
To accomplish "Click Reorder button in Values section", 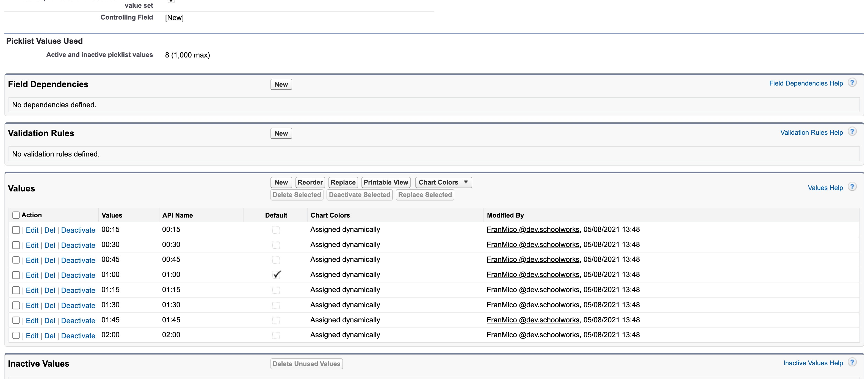I will (310, 182).
